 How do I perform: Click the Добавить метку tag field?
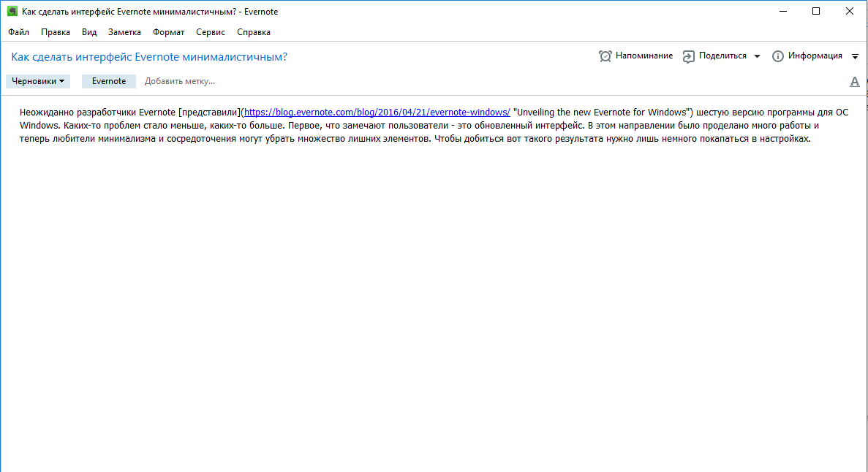[180, 81]
